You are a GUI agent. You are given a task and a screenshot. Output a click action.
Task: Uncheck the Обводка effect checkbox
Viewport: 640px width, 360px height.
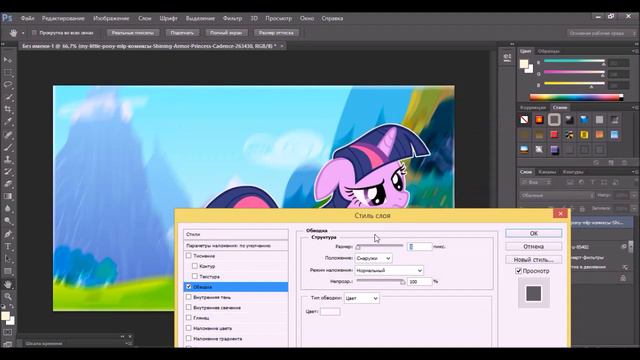click(189, 287)
